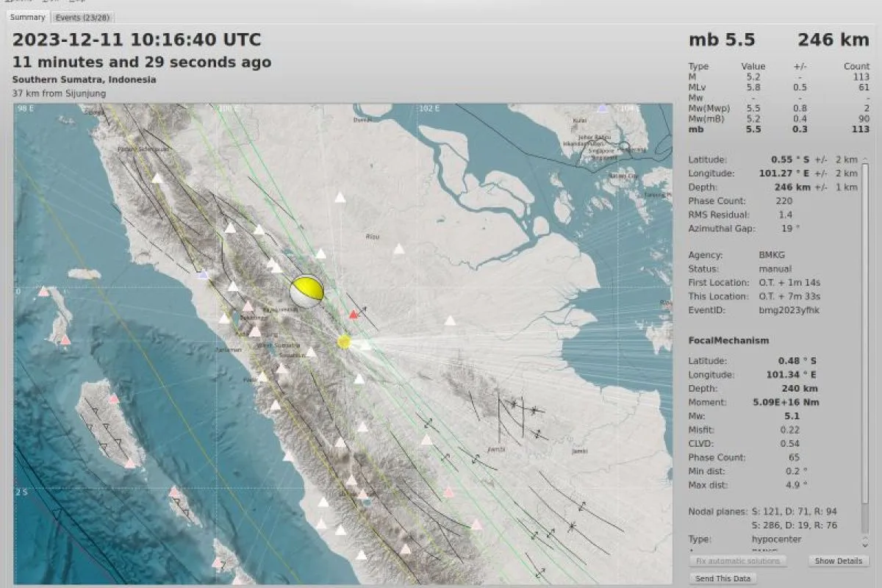The width and height of the screenshot is (882, 588).
Task: Click the mb 5.5 magnitude heading
Action: pos(722,40)
